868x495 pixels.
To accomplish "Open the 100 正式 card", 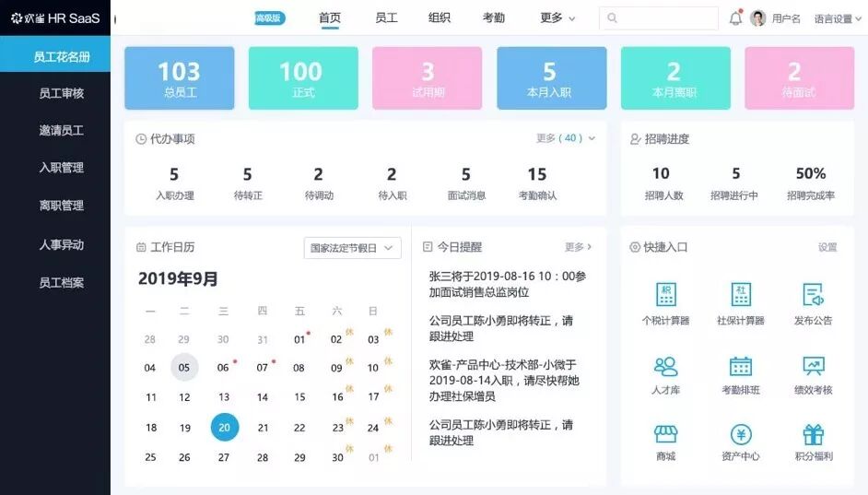I will tap(303, 78).
